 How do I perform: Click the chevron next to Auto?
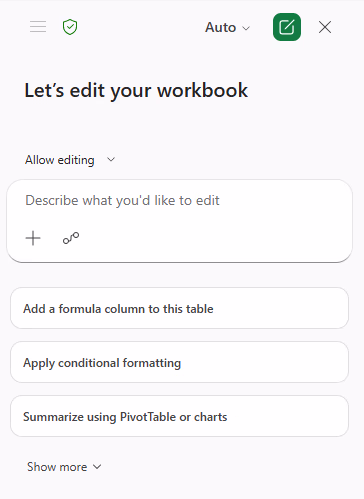tap(246, 28)
